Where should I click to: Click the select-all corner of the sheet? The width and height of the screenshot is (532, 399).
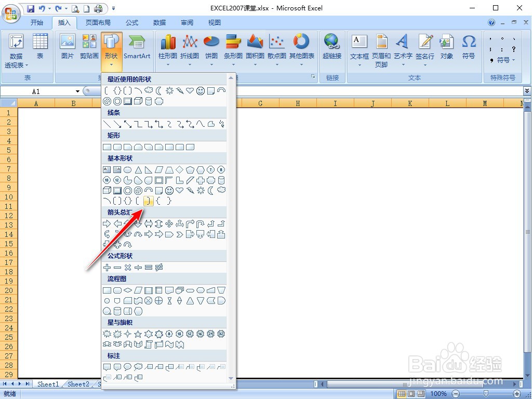pyautogui.click(x=9, y=103)
